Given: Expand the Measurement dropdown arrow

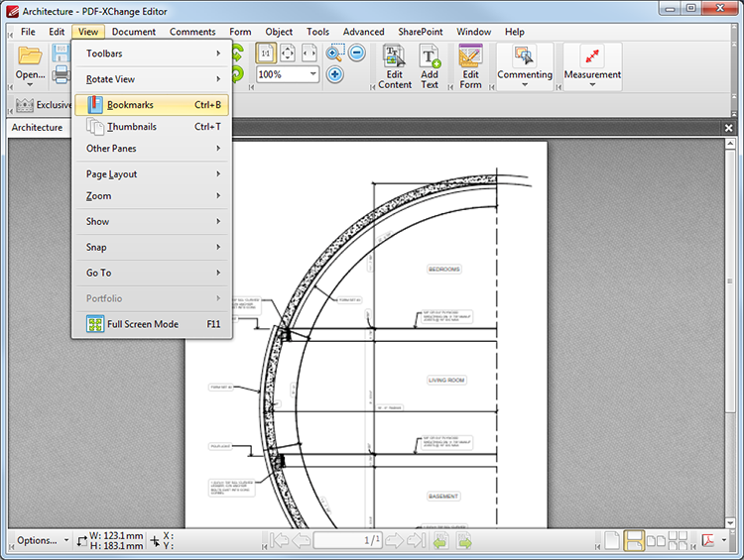Looking at the screenshot, I should click(x=592, y=85).
